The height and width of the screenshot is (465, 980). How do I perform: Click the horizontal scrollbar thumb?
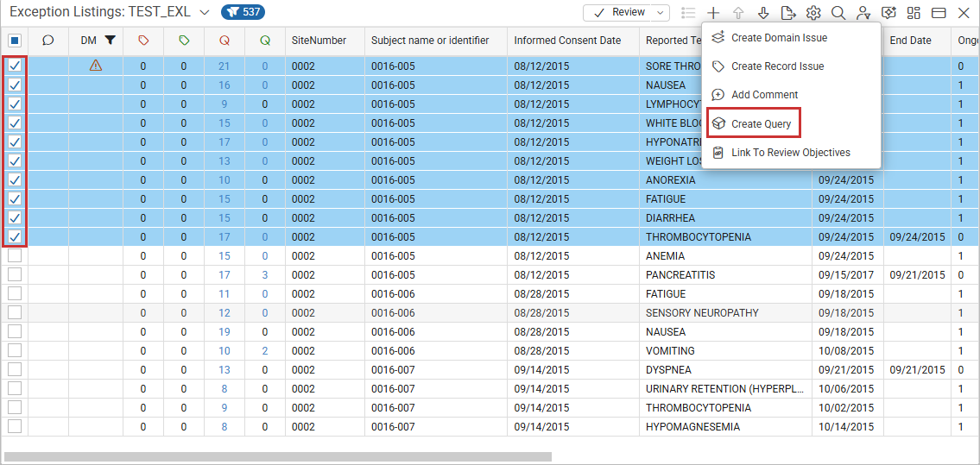point(278,457)
